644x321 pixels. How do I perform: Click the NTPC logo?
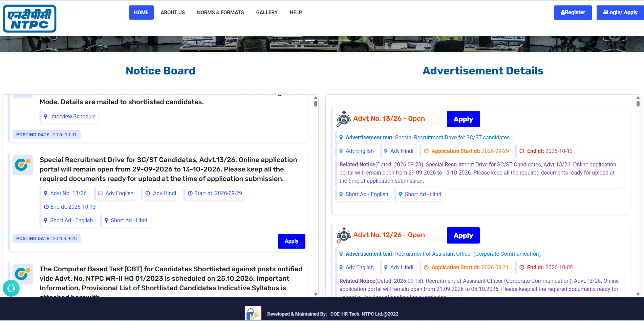[29, 19]
